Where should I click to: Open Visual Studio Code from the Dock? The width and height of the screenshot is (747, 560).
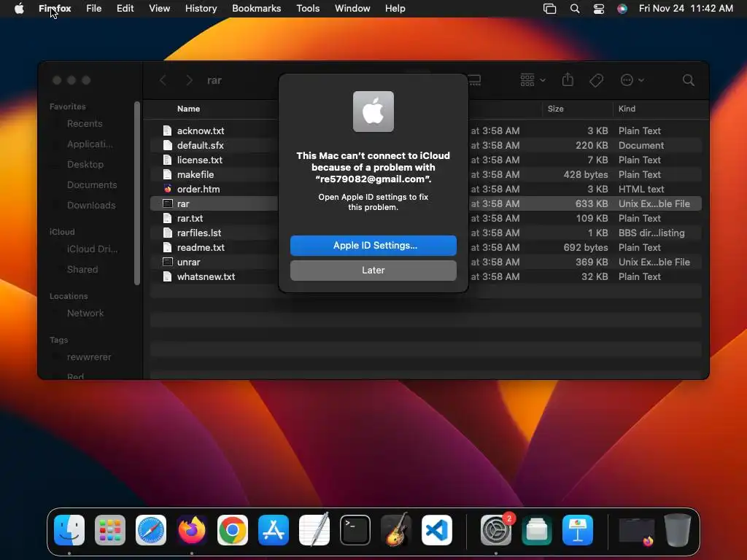(437, 530)
